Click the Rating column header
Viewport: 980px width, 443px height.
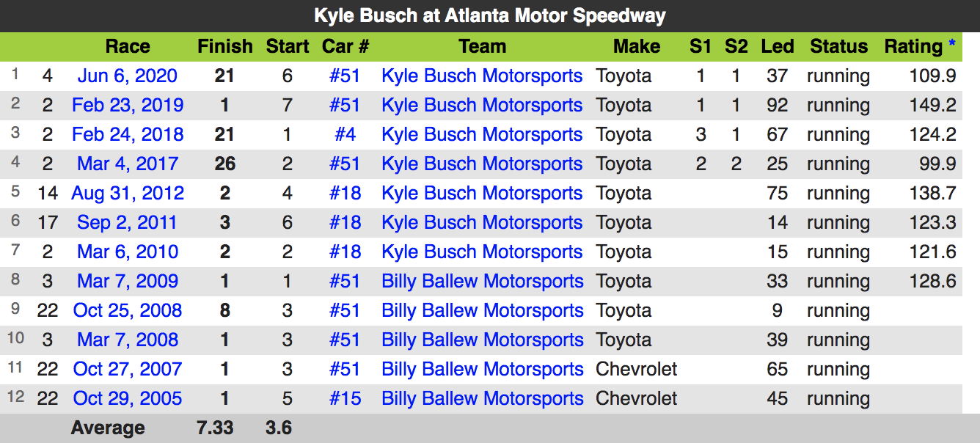(x=913, y=46)
